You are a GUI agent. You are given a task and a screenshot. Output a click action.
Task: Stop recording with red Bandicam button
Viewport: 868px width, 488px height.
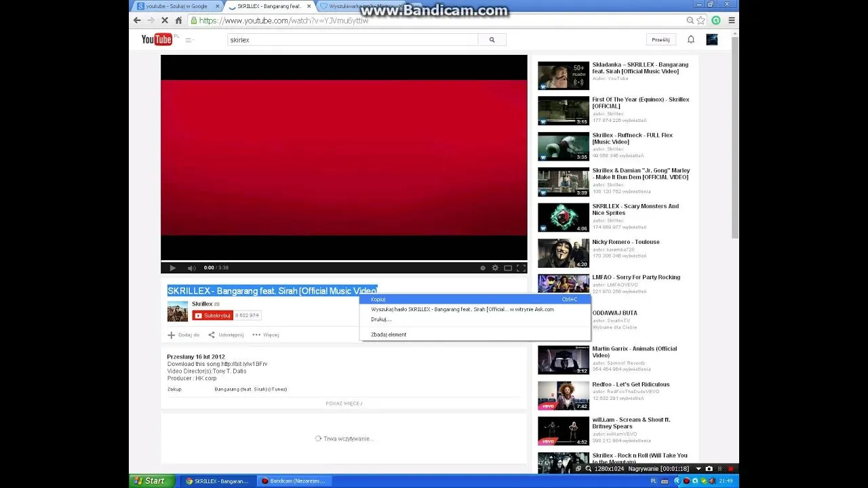[731, 468]
